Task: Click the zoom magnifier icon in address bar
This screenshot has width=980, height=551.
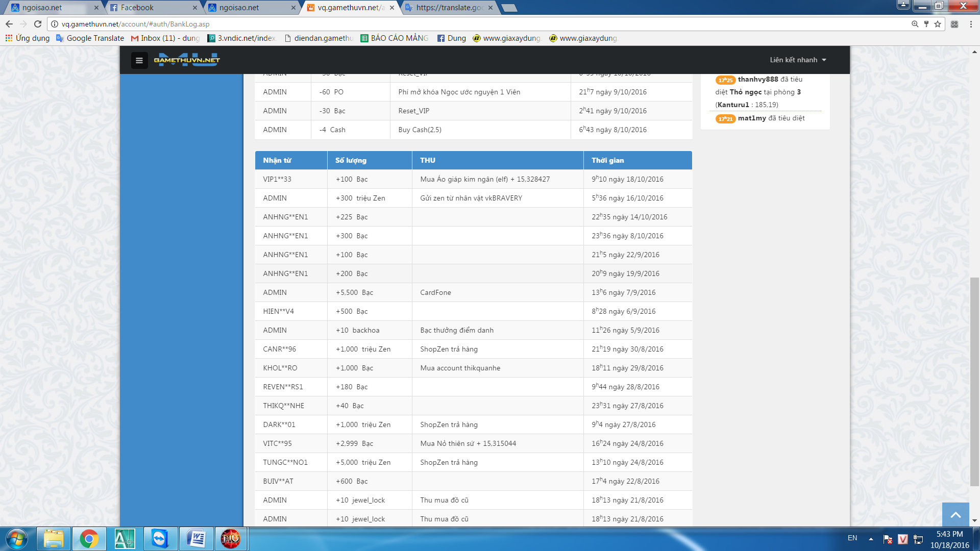Action: [915, 24]
